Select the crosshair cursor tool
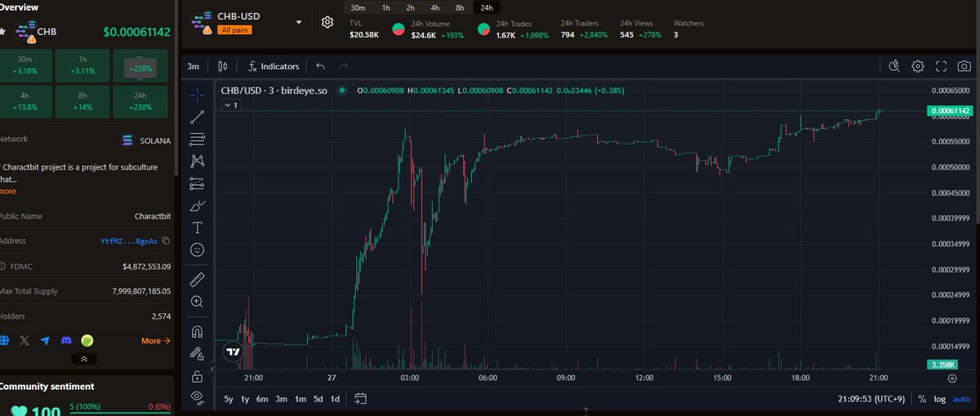Screen dimensions: 980x416 (197, 95)
